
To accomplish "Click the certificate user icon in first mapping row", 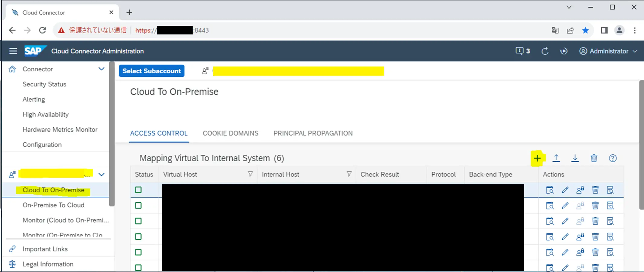I will click(580, 190).
